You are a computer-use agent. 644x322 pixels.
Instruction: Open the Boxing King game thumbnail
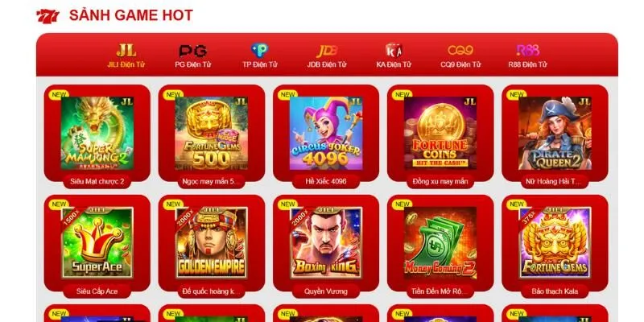326,242
